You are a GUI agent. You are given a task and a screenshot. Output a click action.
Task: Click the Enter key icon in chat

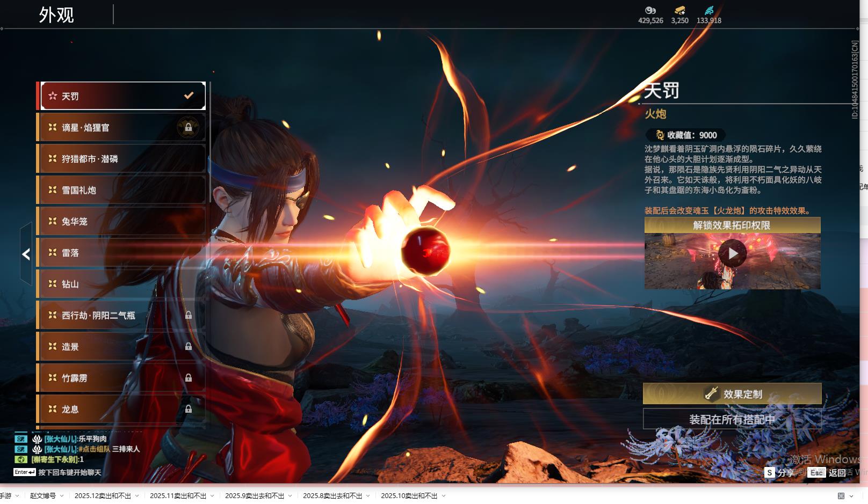point(25,472)
